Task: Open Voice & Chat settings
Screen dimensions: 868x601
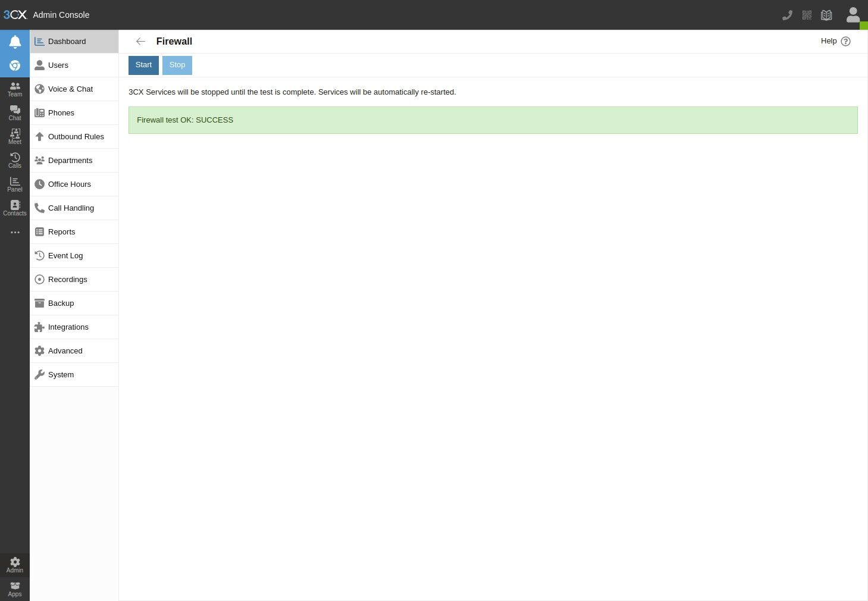Action: (74, 89)
